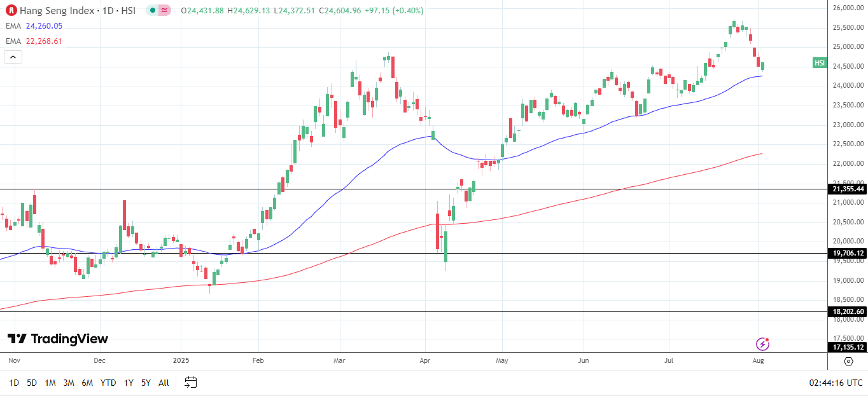
Task: Click the TradingView logo
Action: point(58,339)
